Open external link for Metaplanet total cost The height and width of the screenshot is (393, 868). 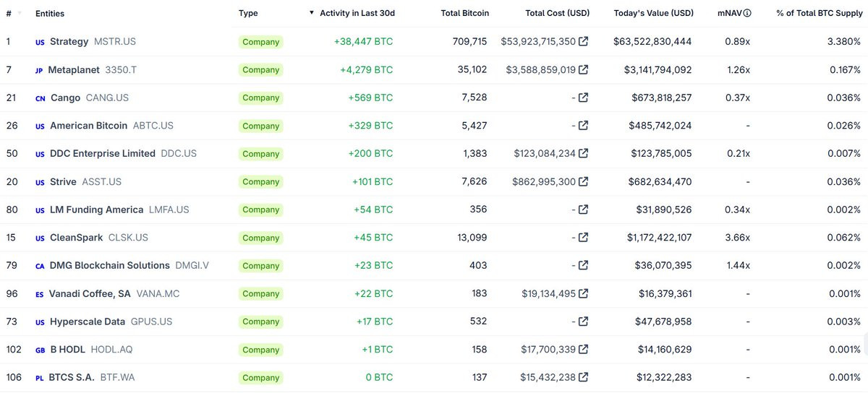pos(583,69)
